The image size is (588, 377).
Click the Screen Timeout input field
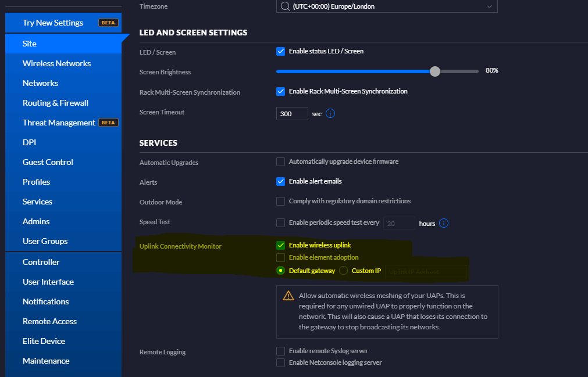291,113
